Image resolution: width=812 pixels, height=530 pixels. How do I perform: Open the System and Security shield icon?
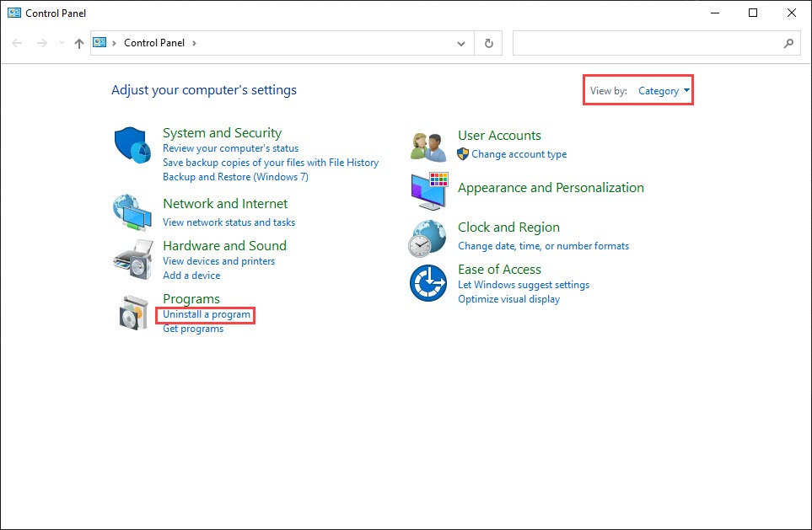click(132, 145)
